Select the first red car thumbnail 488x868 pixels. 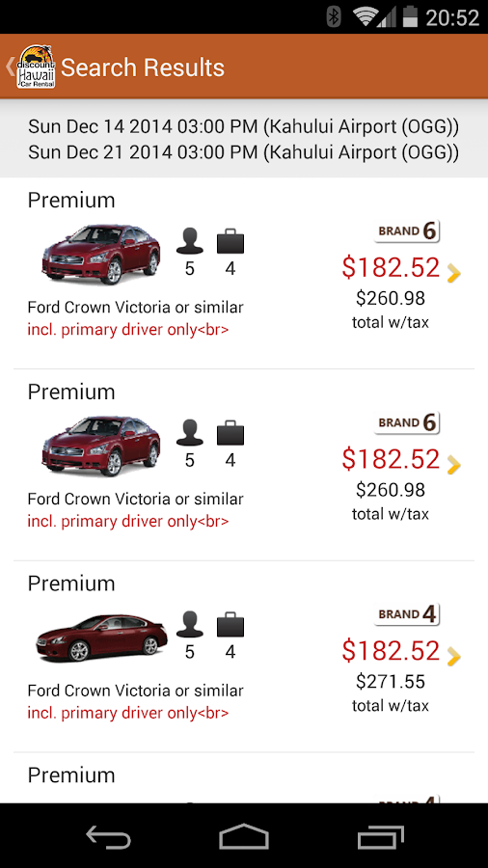click(x=101, y=254)
